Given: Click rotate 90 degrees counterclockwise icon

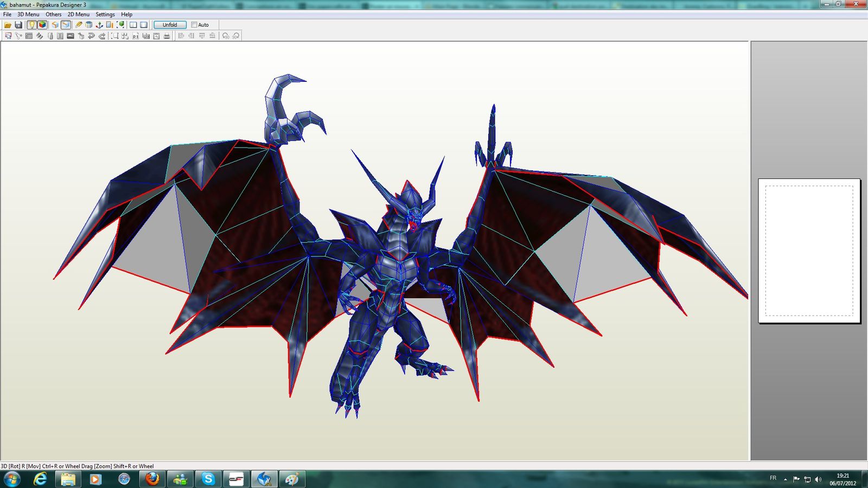Looking at the screenshot, I should (x=226, y=36).
